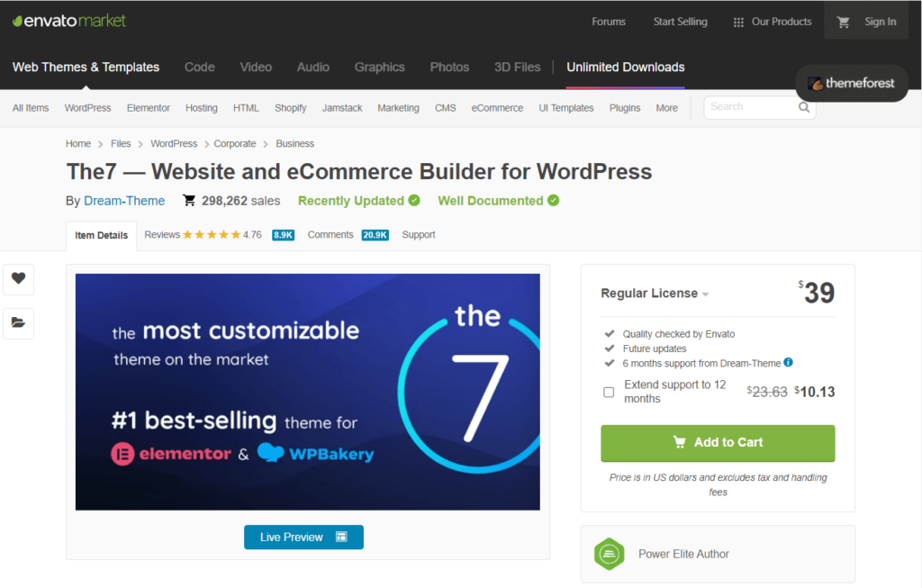Image resolution: width=922 pixels, height=588 pixels.
Task: Select eCommerce category
Action: tap(497, 108)
